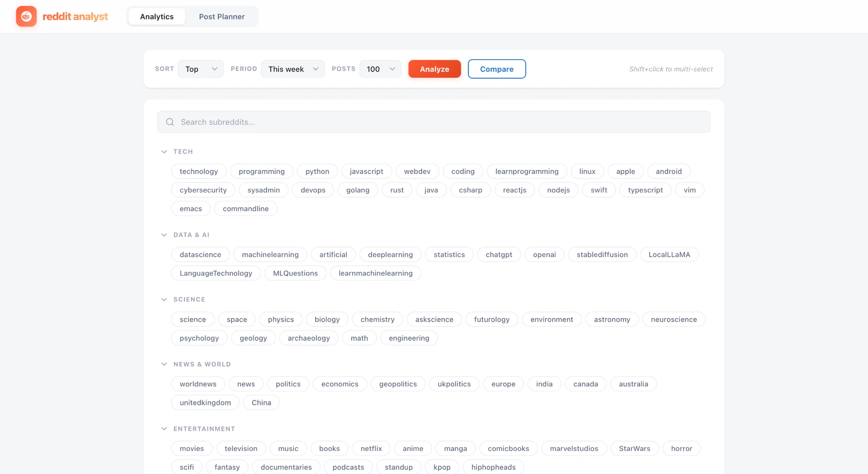
Task: Focus the Search subreddits field
Action: click(434, 122)
